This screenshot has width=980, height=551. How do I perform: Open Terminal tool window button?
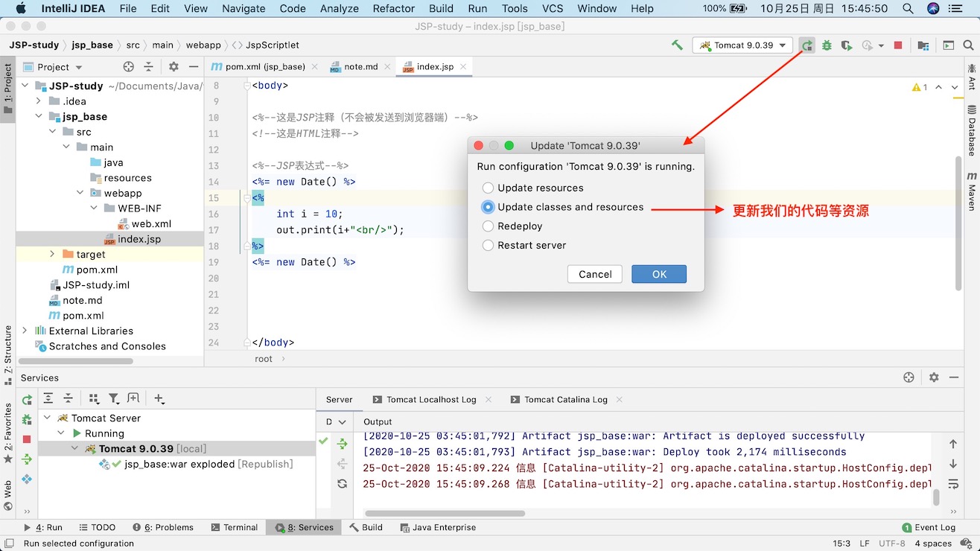[x=235, y=527]
